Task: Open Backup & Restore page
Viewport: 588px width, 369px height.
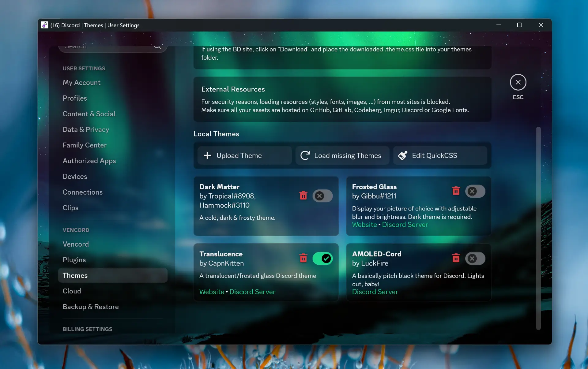Action: tap(112, 307)
